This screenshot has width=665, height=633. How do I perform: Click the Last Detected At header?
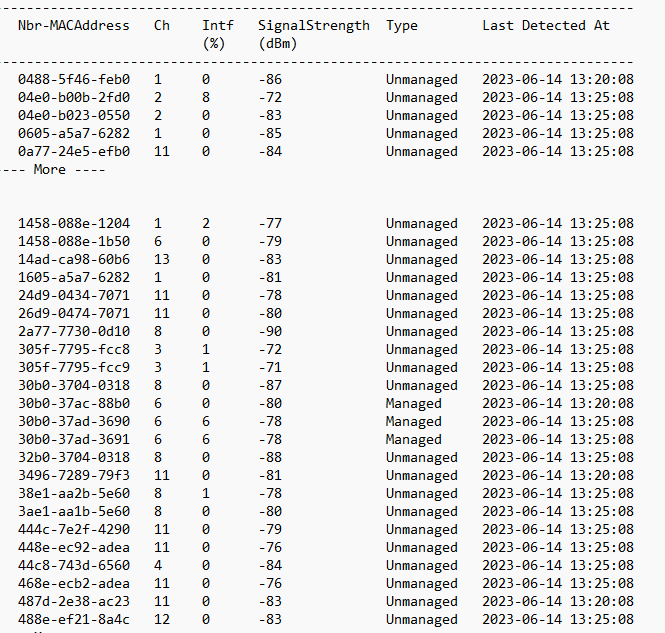pyautogui.click(x=545, y=26)
